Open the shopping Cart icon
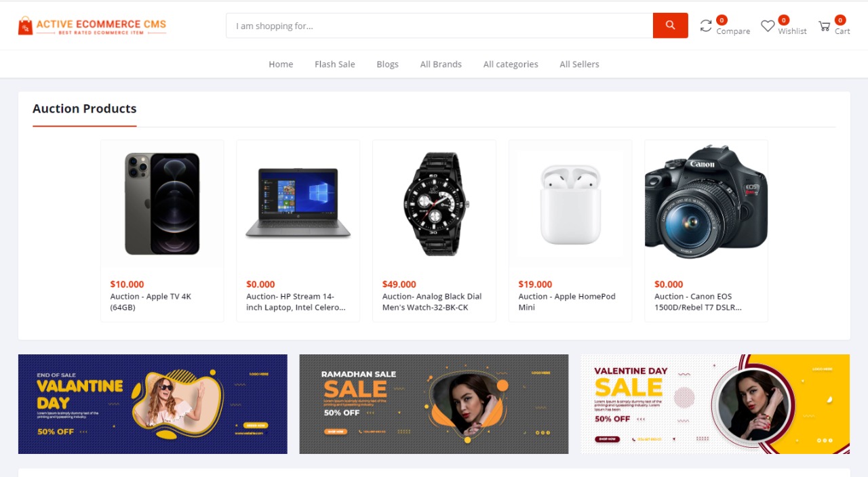 pyautogui.click(x=824, y=26)
